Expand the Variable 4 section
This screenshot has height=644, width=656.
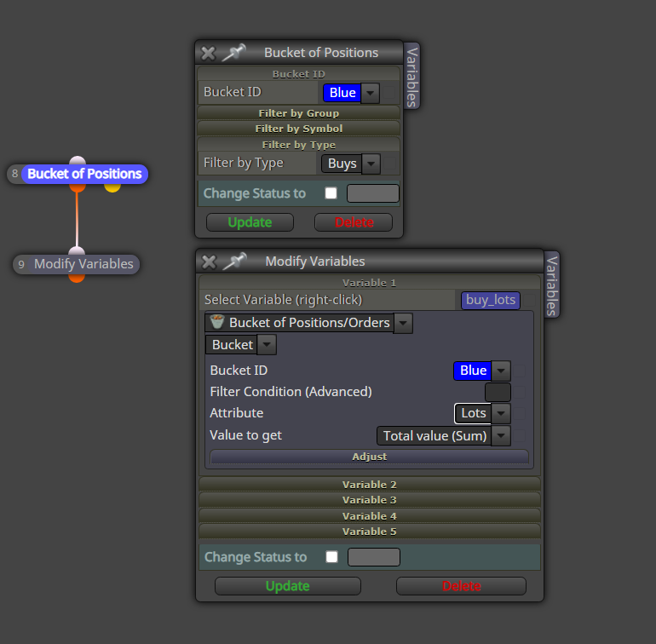(370, 515)
